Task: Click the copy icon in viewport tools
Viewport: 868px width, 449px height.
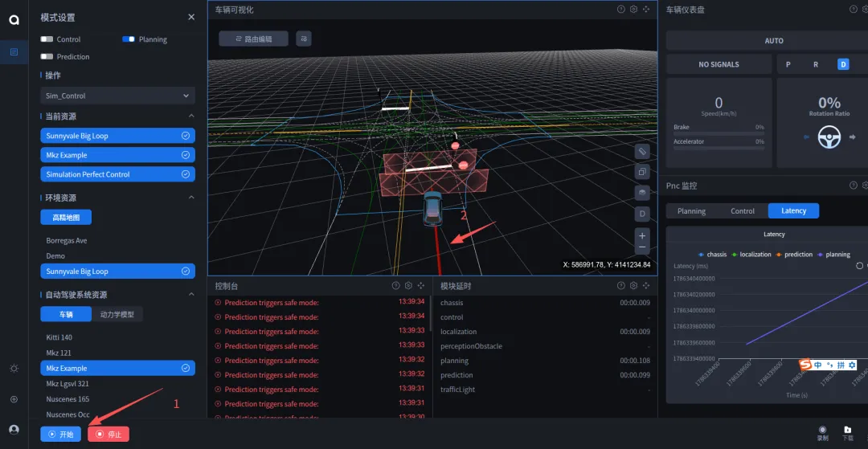Action: click(642, 172)
